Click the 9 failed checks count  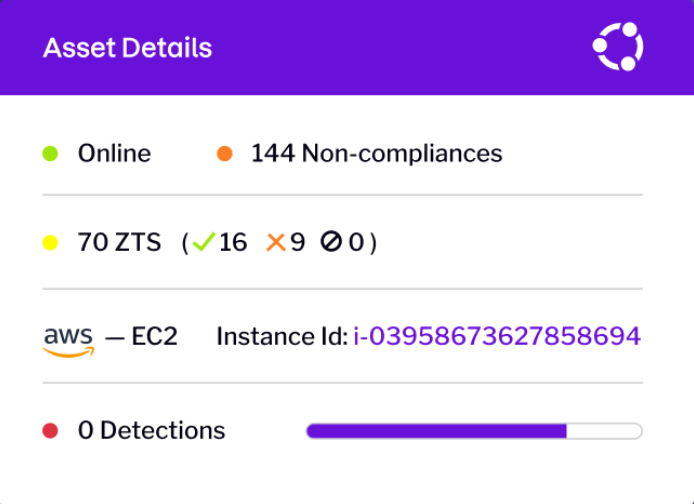[297, 242]
